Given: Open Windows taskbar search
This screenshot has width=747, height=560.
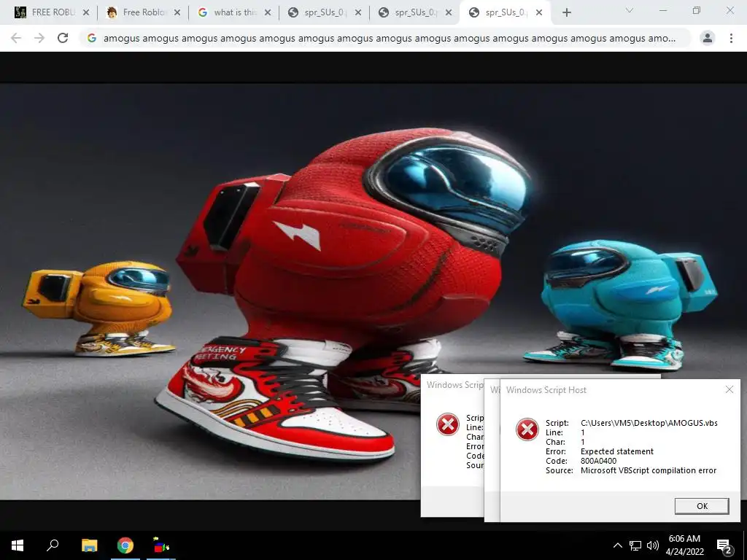Looking at the screenshot, I should pyautogui.click(x=53, y=545).
